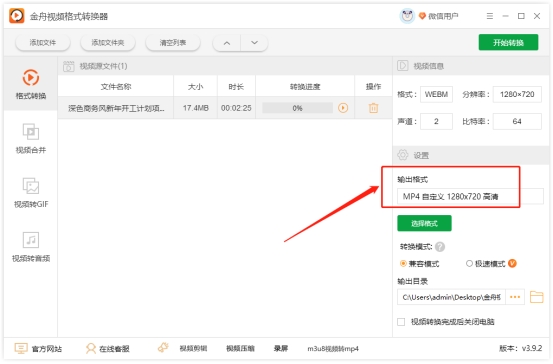Click the 0% conversion progress bar
This screenshot has height=364, width=553.
(x=297, y=108)
